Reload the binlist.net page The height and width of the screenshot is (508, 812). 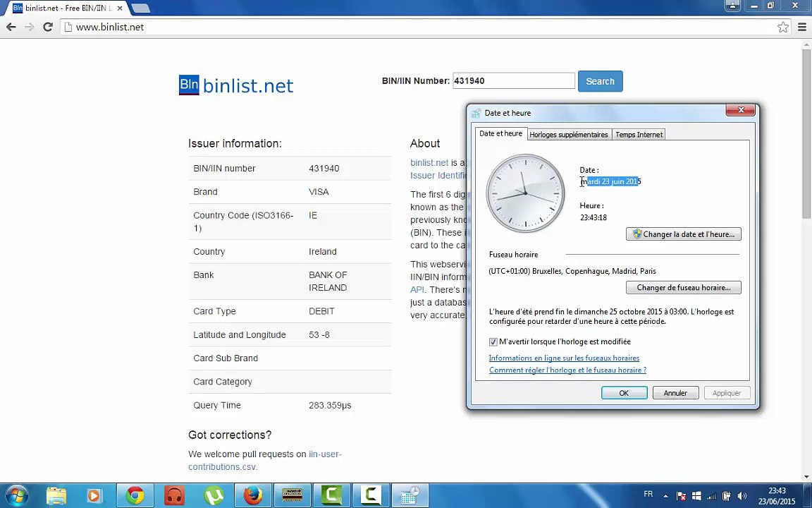click(48, 27)
